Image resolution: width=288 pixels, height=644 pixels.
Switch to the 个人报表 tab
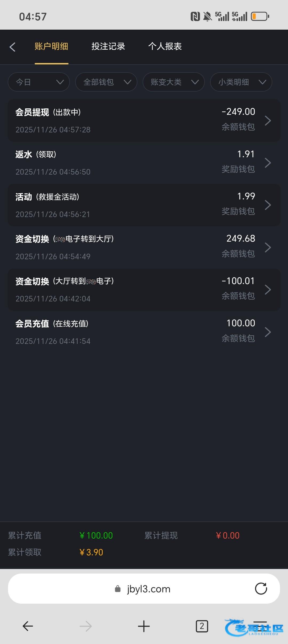click(165, 46)
